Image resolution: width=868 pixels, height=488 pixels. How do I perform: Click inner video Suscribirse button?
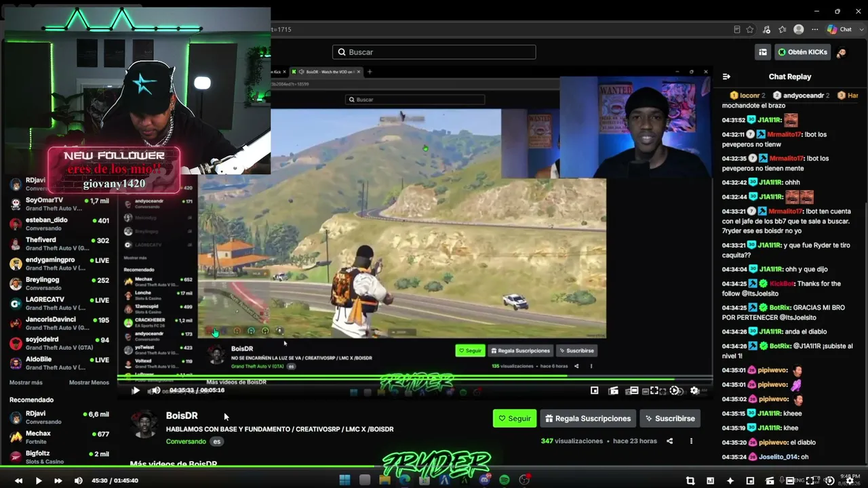[x=576, y=350]
